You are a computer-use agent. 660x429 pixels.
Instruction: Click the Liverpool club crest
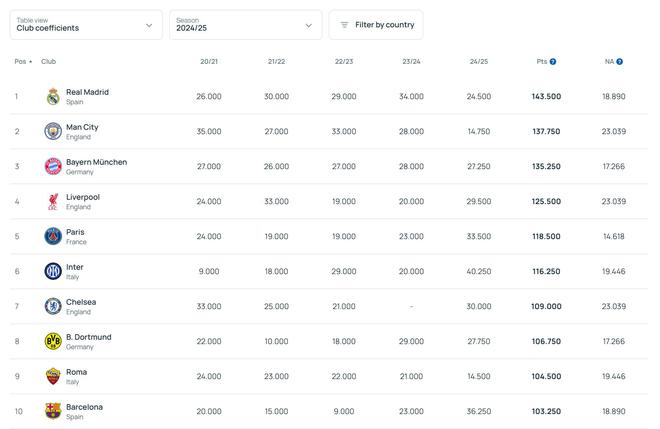coord(53,202)
